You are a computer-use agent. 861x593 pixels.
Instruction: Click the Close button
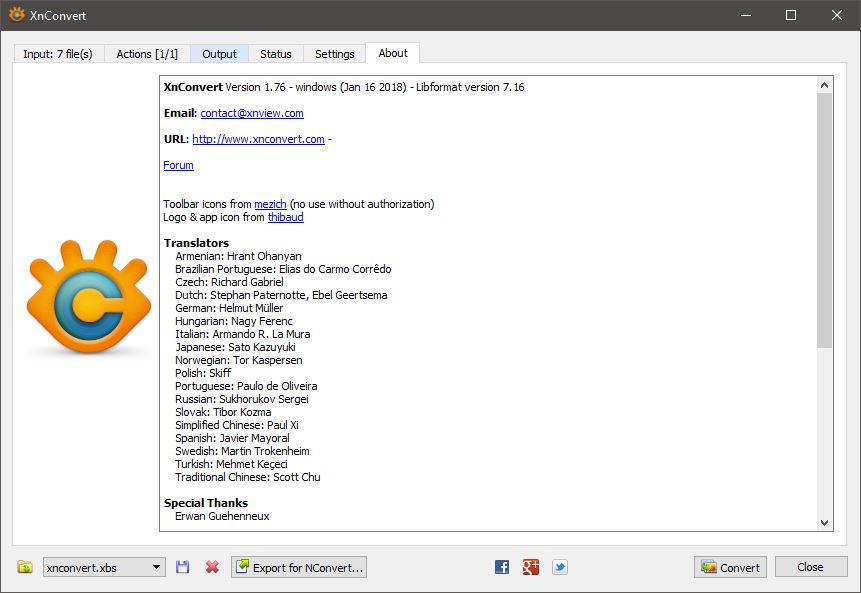pos(810,567)
